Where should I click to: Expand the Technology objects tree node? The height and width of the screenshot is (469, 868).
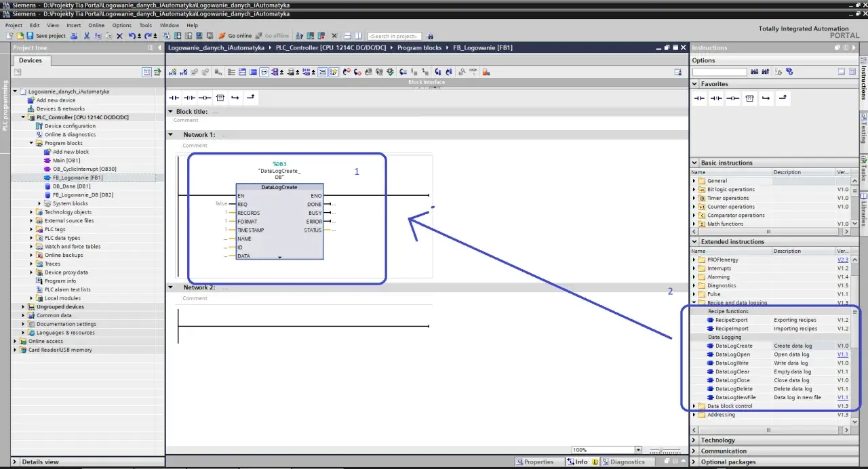pos(32,212)
